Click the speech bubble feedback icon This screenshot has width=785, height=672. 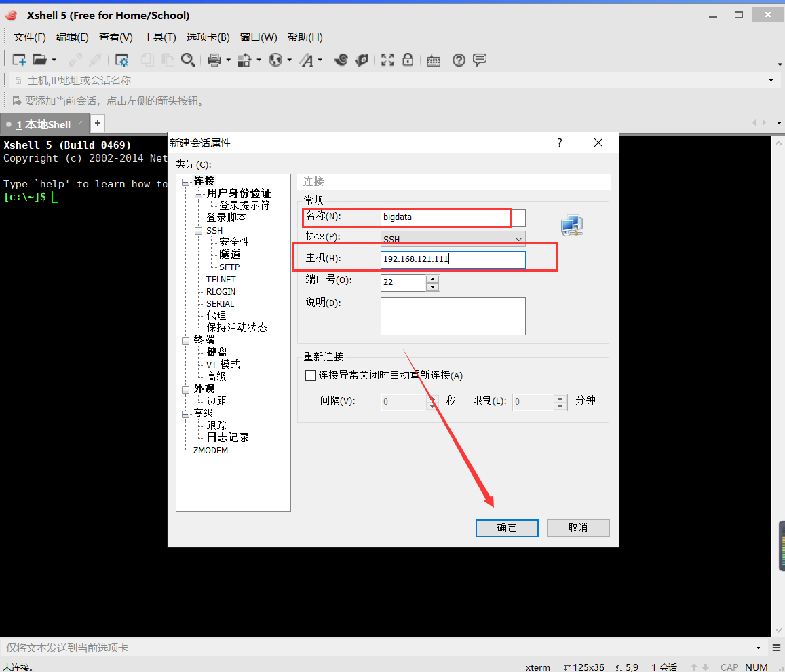[x=480, y=60]
